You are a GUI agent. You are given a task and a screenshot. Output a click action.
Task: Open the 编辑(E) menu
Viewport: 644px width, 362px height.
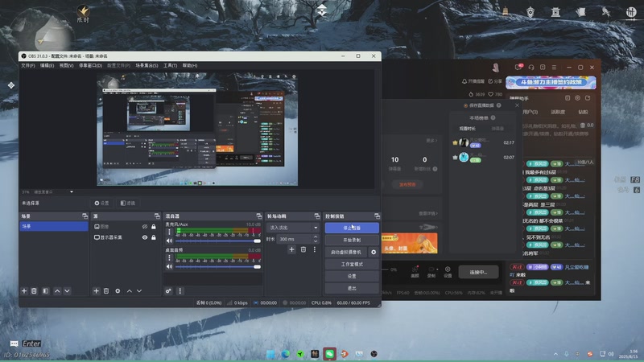tap(47, 66)
